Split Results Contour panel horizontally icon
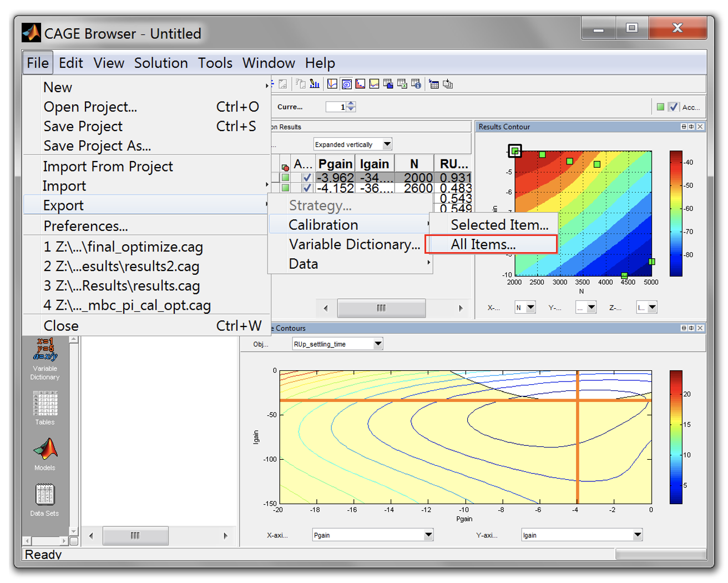The width and height of the screenshot is (728, 583). pyautogui.click(x=684, y=127)
